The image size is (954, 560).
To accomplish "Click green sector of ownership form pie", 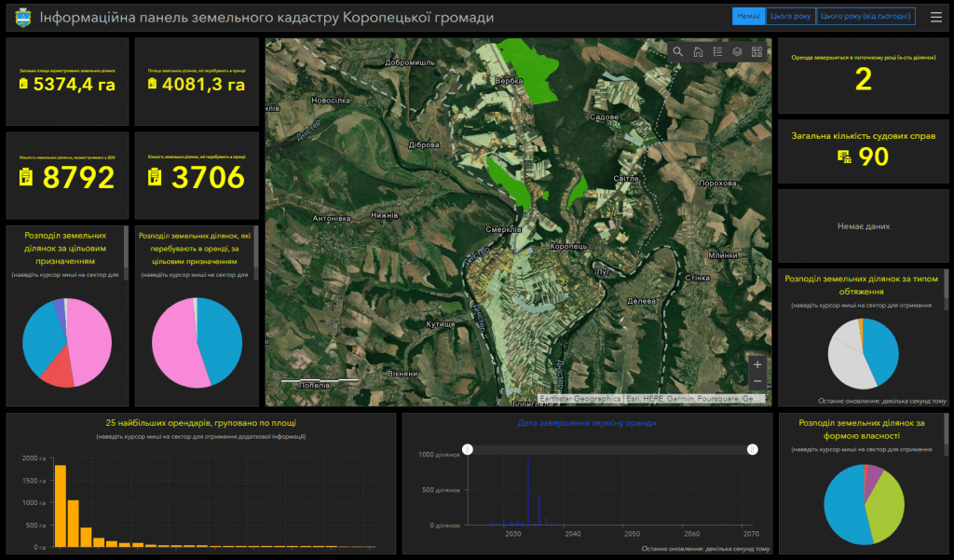I will (x=885, y=505).
